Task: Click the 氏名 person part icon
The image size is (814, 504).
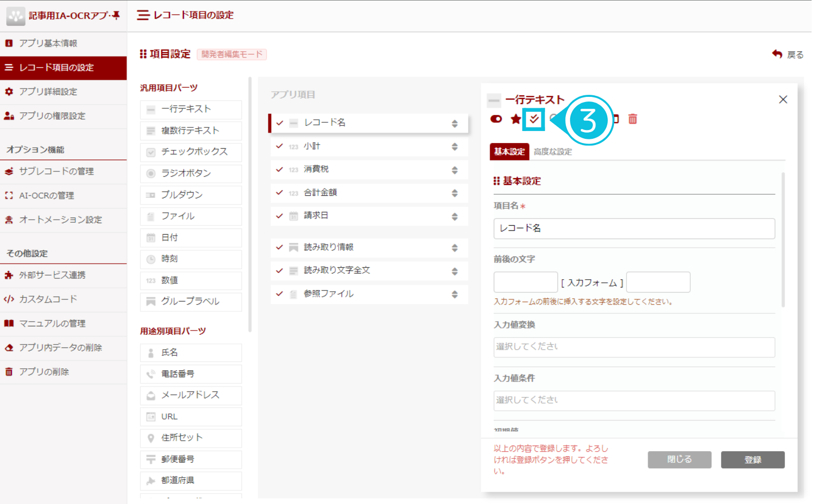Action: point(151,353)
